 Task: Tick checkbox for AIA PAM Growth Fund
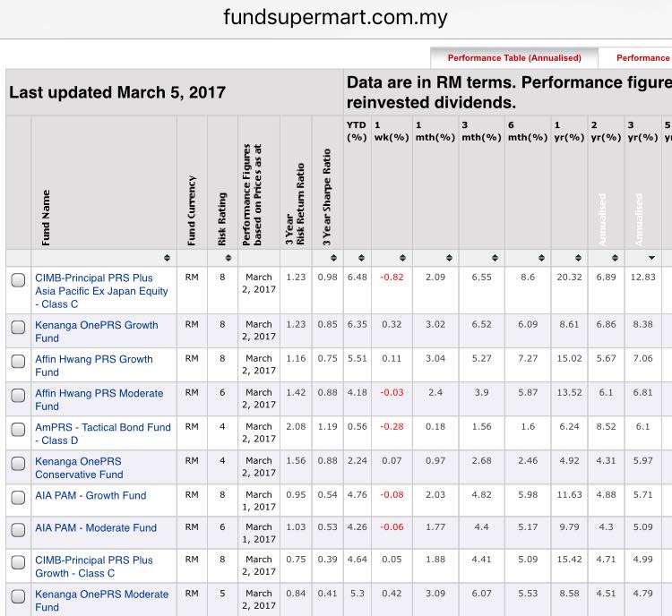pos(18,497)
